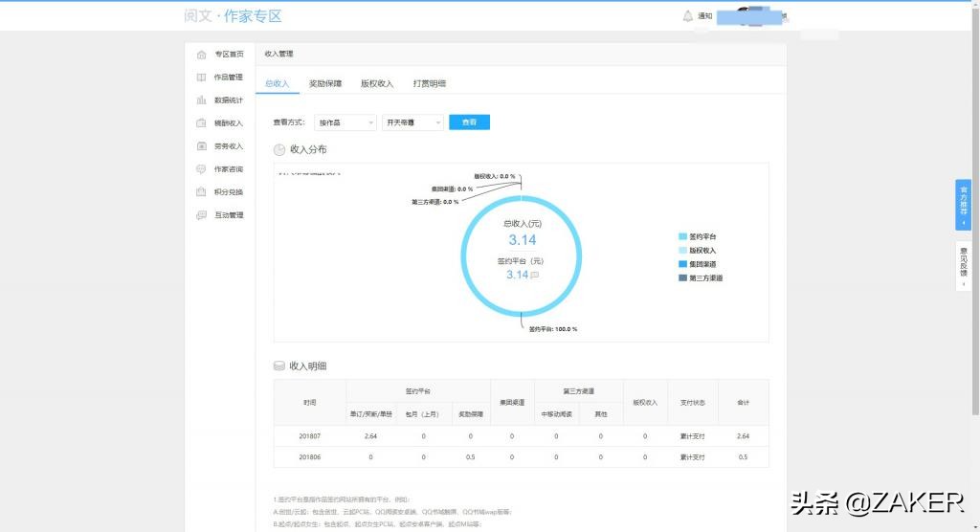This screenshot has height=532, width=980.
Task: Expand the 官方推荐 side panel tab
Action: 963,205
